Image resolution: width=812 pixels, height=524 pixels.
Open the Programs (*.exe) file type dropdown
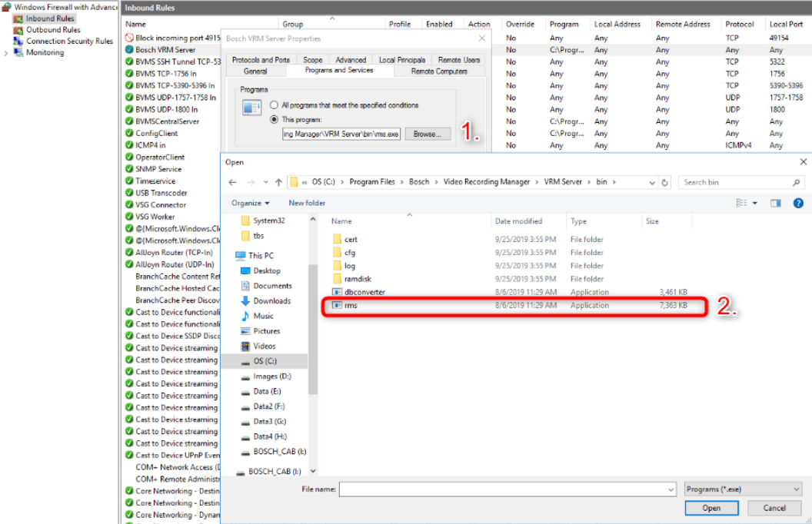coord(743,489)
